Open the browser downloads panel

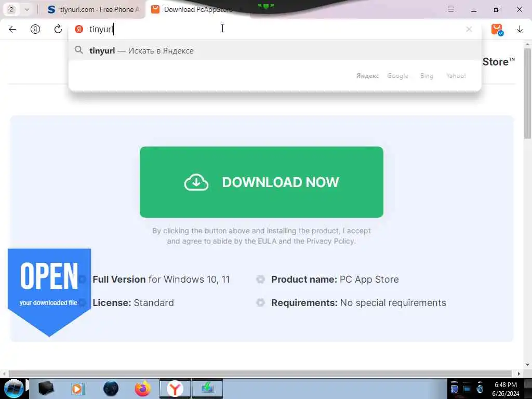click(x=520, y=30)
